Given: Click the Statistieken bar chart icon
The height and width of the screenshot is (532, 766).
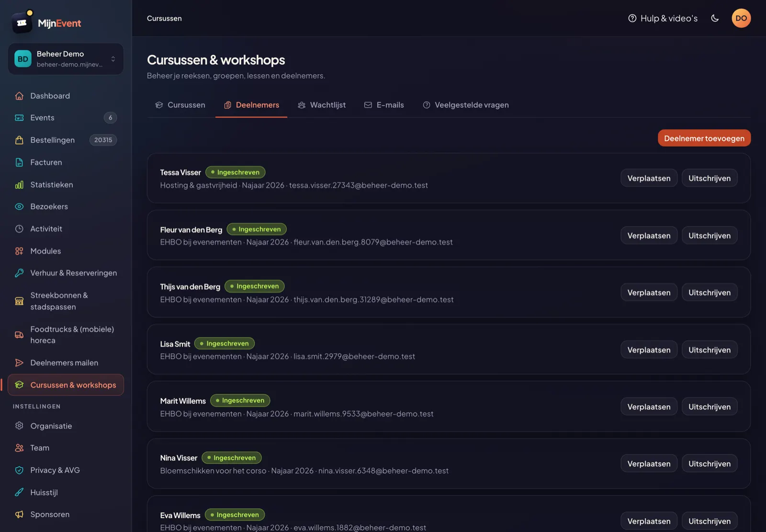Looking at the screenshot, I should [19, 184].
